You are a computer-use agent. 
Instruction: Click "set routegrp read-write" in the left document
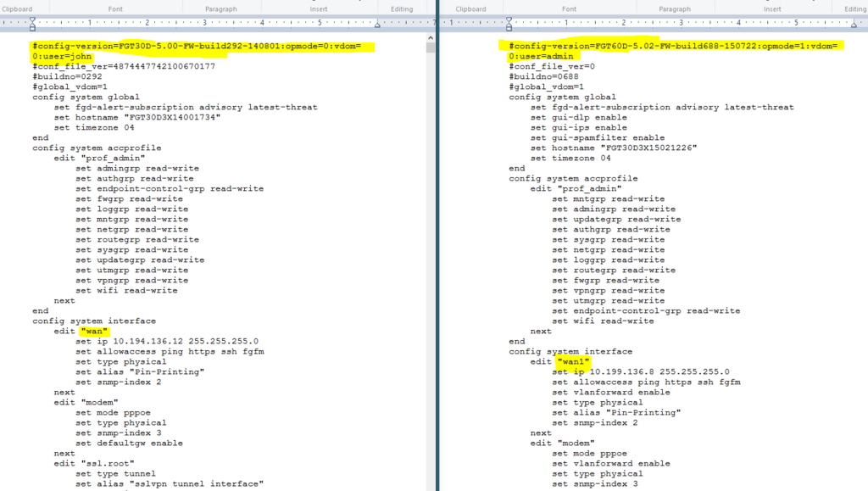(137, 240)
